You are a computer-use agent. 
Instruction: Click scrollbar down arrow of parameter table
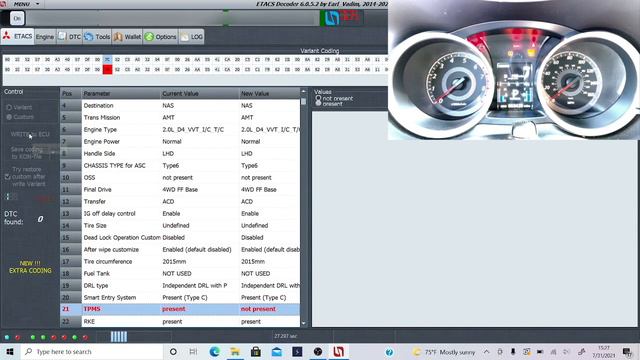[303, 323]
